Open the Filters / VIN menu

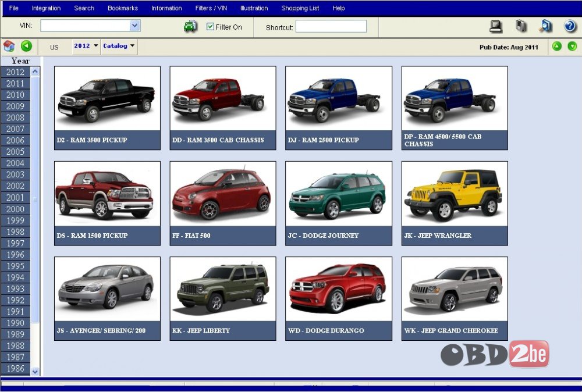211,8
